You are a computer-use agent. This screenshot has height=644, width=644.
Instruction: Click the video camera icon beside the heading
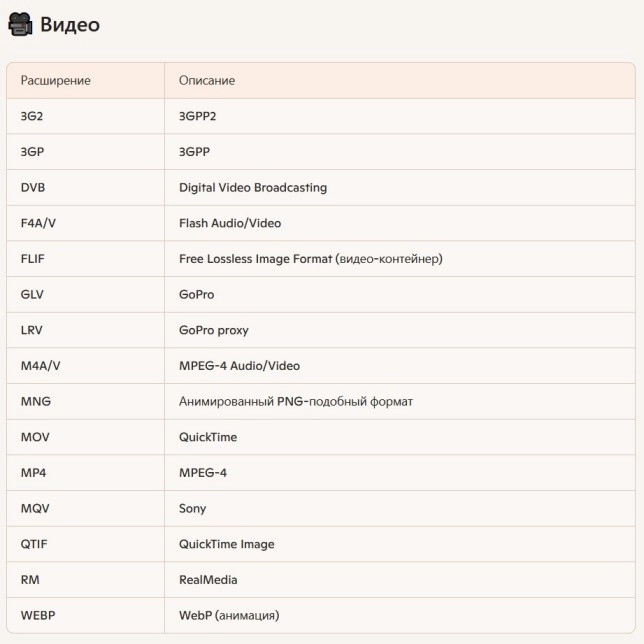pos(20,25)
